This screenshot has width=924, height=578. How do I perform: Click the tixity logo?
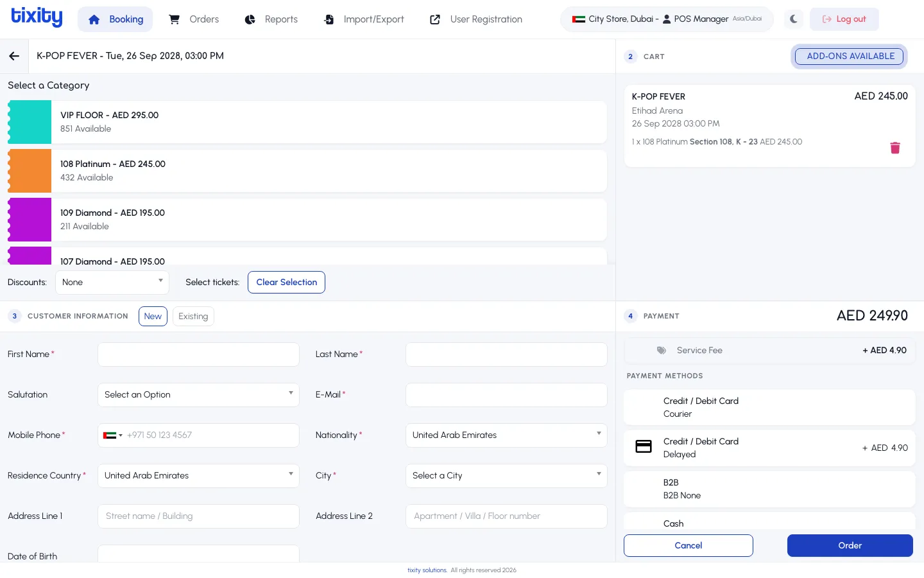tap(37, 17)
